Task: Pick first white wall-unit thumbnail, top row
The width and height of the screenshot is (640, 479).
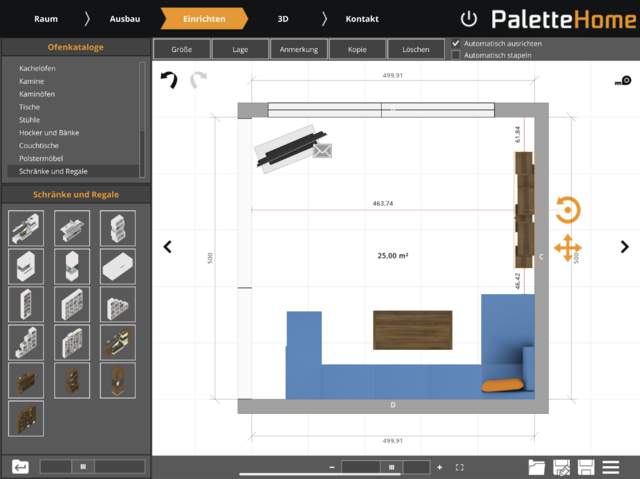Action: (26, 228)
